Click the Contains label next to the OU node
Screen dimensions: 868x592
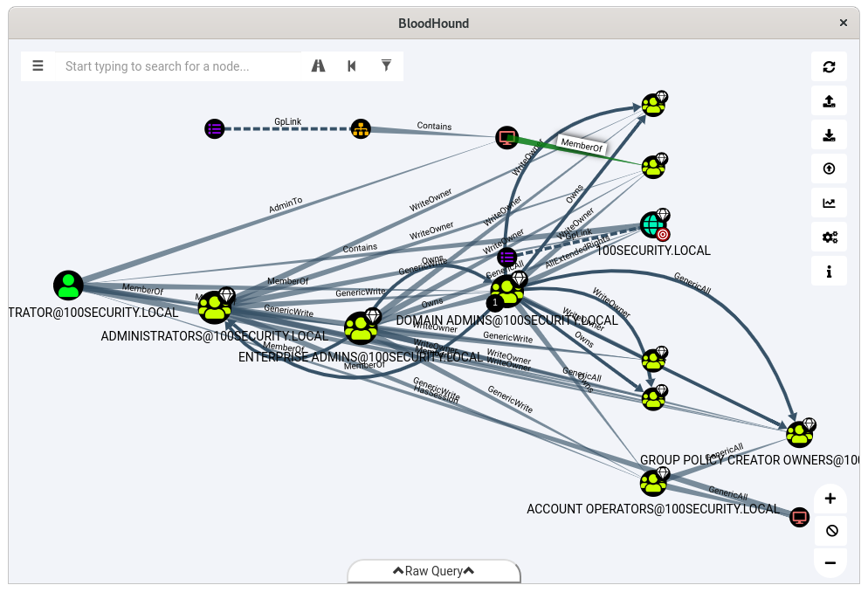click(435, 126)
